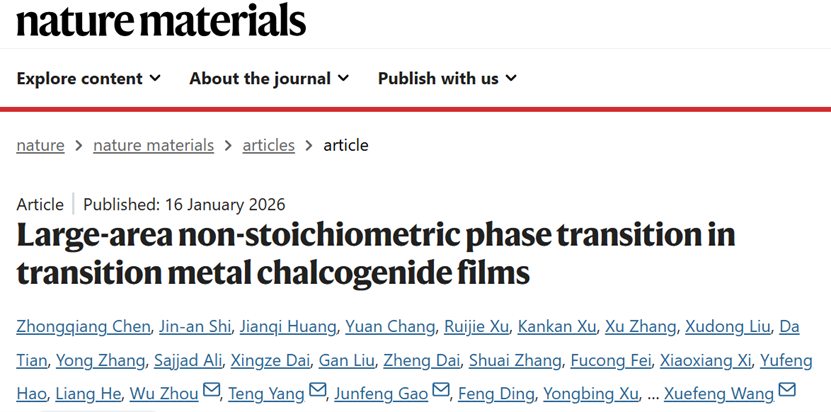Expand the Explore content dropdown
The image size is (831, 412).
(88, 78)
